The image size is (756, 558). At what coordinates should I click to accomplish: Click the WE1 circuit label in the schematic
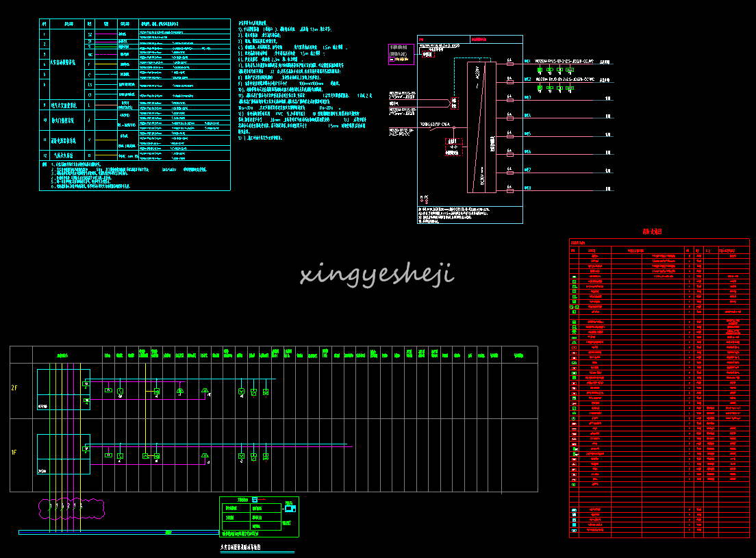coord(527,62)
